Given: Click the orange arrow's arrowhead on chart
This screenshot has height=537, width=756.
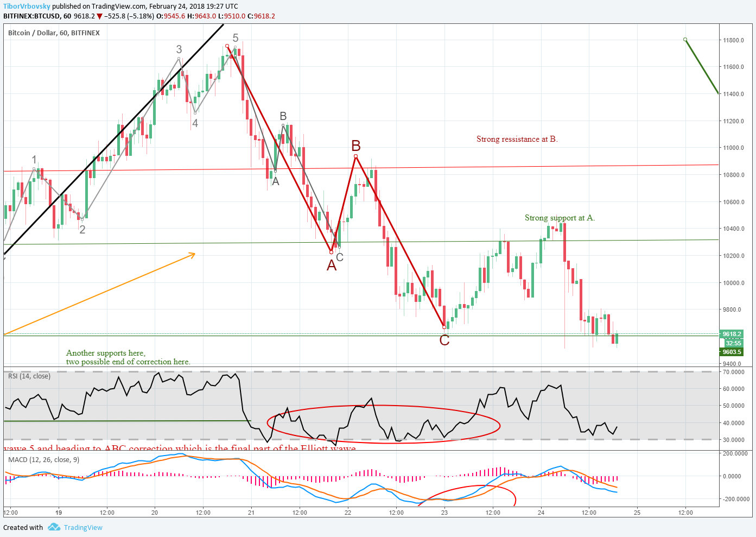Looking at the screenshot, I should click(x=192, y=254).
